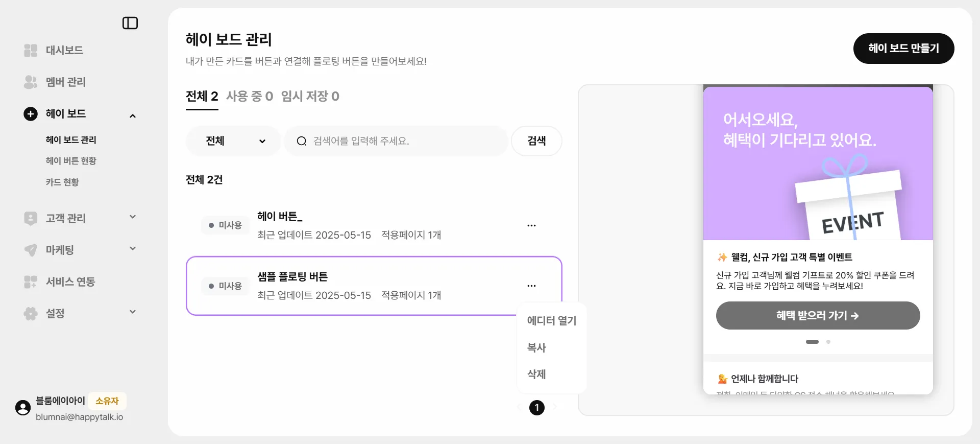
Task: Expand the 마케팅 menu chevron
Action: 133,248
